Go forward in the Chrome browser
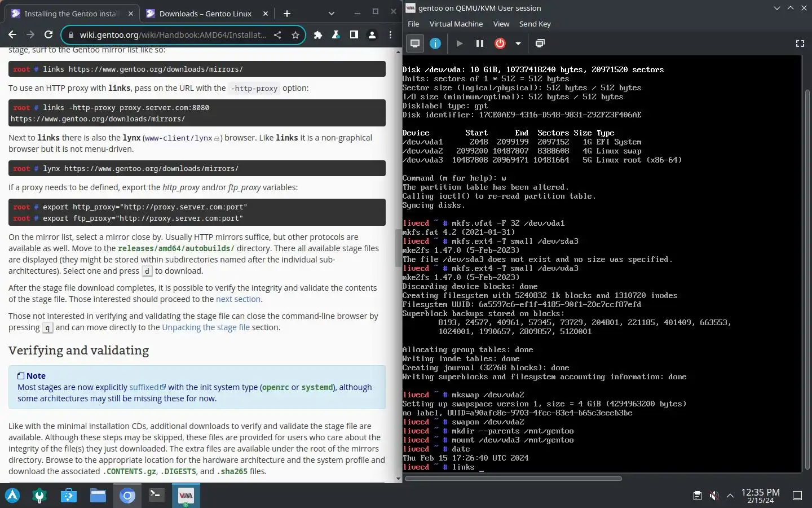812x508 pixels. (30, 35)
